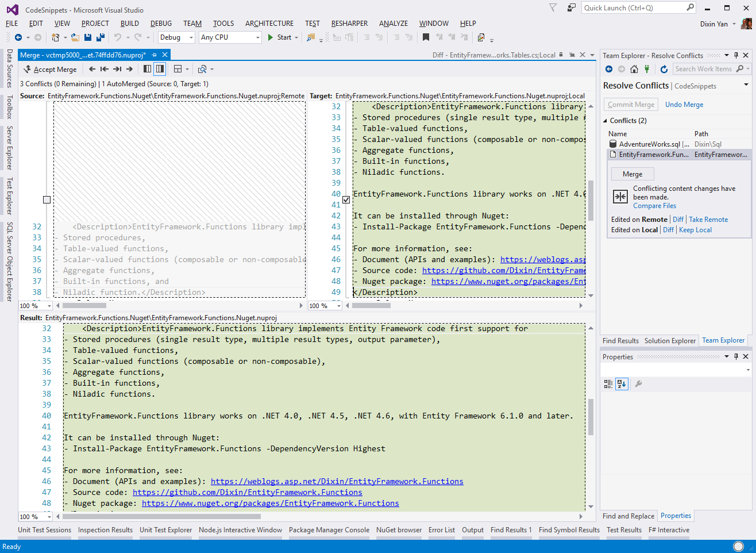756x553 pixels.
Task: Open the Resolve Conflicts page dropdown arrow
Action: (746, 85)
